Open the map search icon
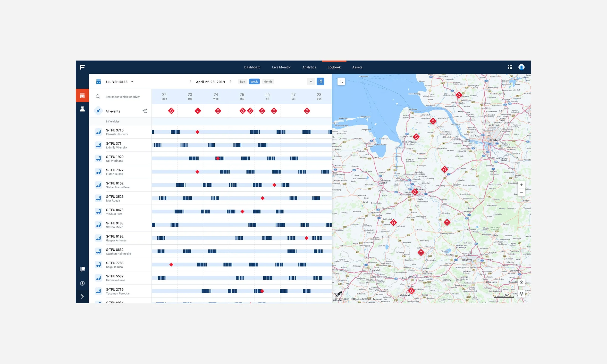Viewport: 607px width, 364px height. (341, 82)
